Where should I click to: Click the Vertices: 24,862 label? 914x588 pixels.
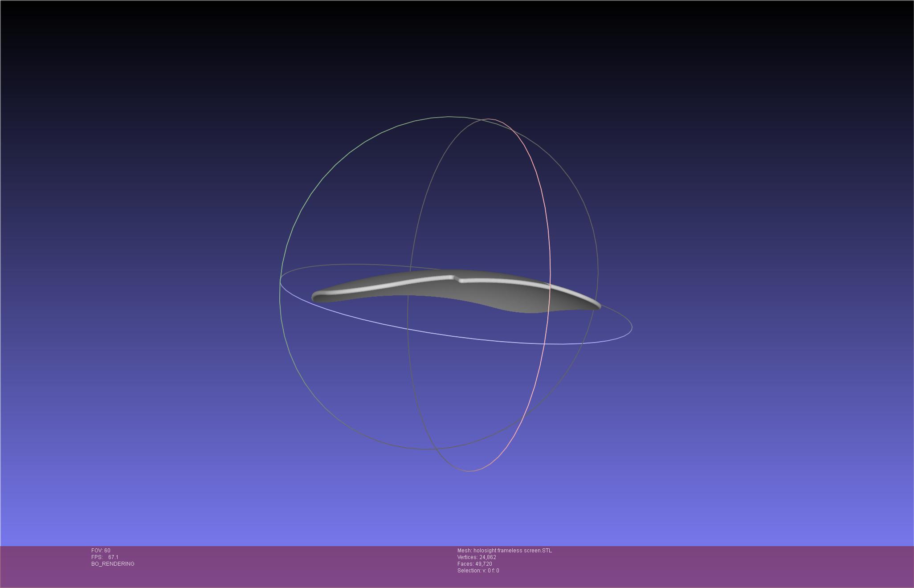[x=477, y=557]
